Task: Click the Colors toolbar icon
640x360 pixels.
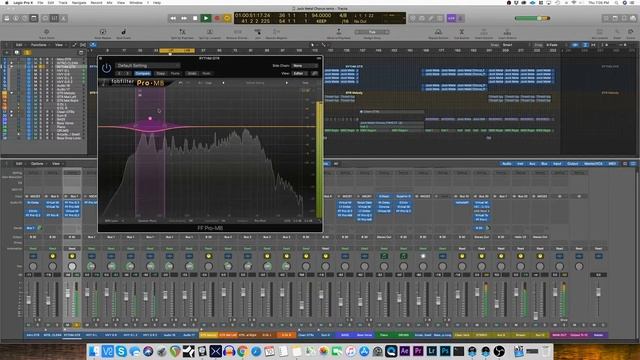Action: (x=630, y=32)
